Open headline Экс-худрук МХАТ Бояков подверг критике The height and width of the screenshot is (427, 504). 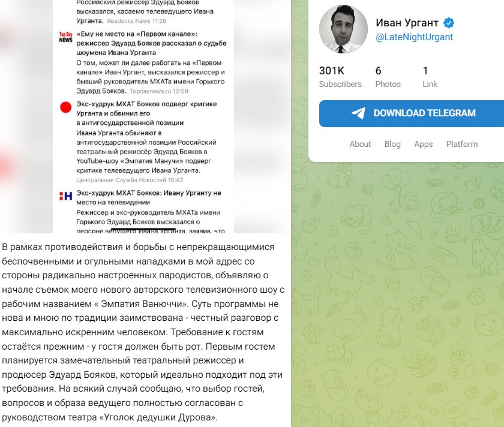tap(146, 113)
